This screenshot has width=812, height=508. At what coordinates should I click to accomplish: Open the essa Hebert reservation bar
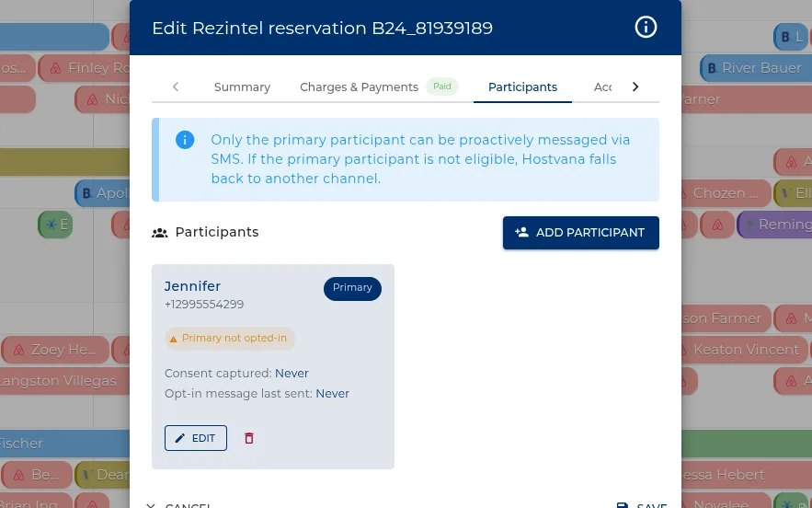coord(746,474)
